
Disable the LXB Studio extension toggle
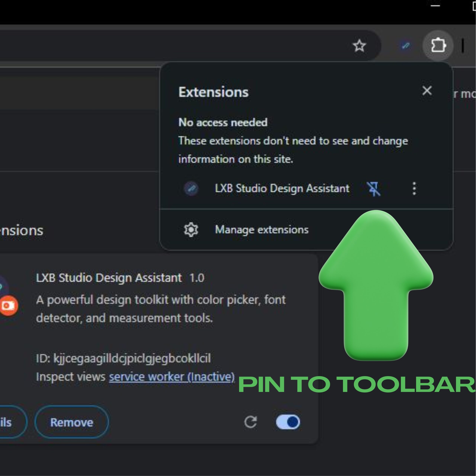tap(288, 422)
